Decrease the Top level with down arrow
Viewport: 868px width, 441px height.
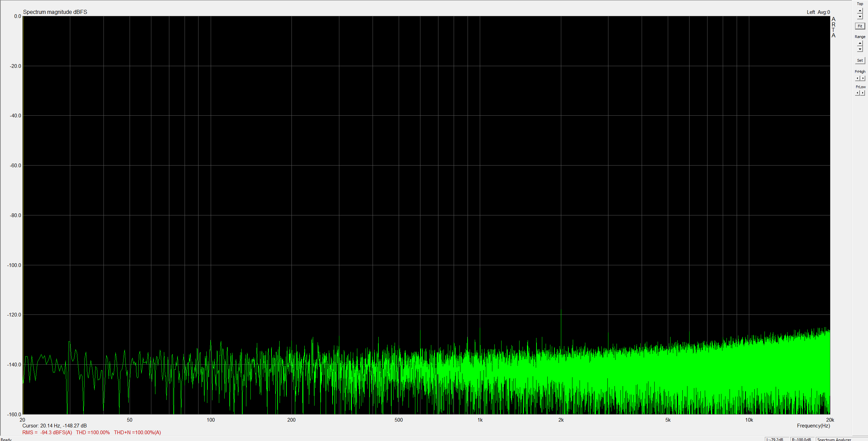coord(860,17)
